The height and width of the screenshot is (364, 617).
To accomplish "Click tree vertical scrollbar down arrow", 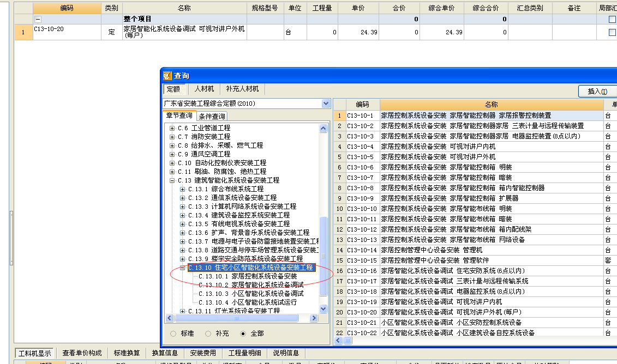I will click(323, 308).
